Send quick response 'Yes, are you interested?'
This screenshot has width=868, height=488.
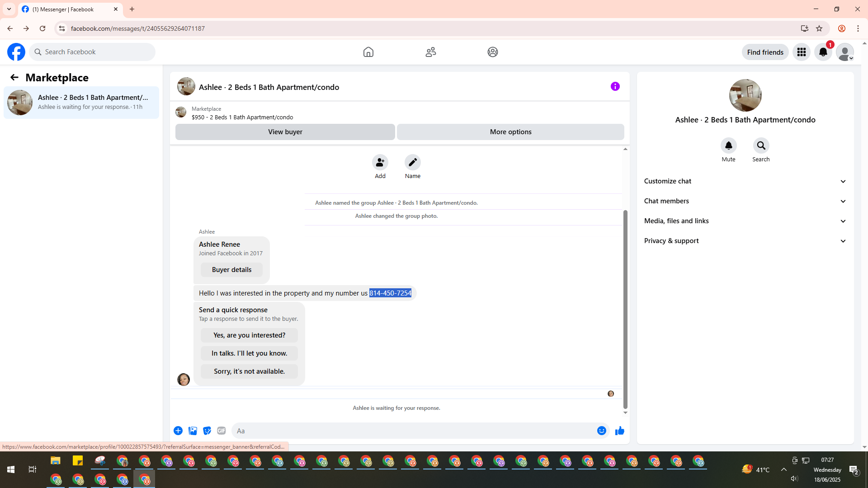point(250,335)
